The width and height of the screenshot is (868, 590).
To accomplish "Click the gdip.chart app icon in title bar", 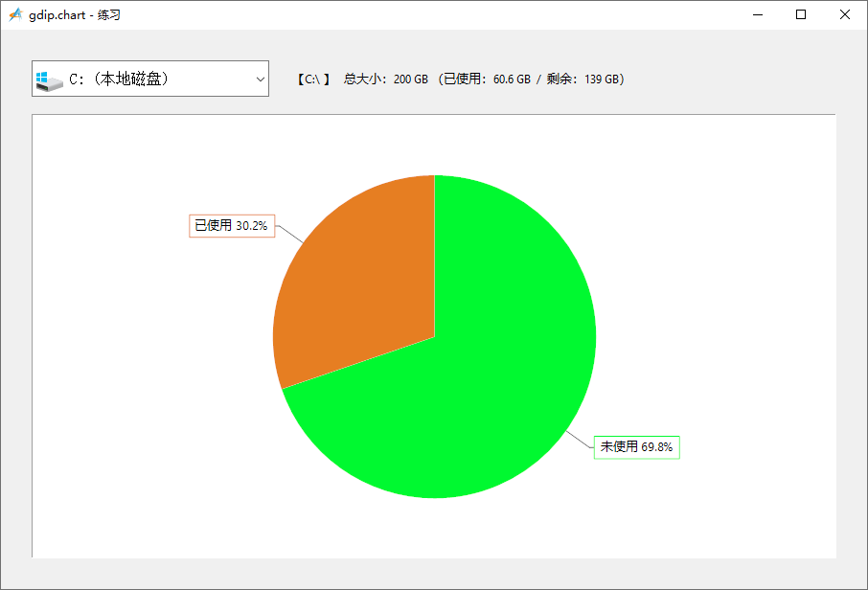I will (x=15, y=14).
